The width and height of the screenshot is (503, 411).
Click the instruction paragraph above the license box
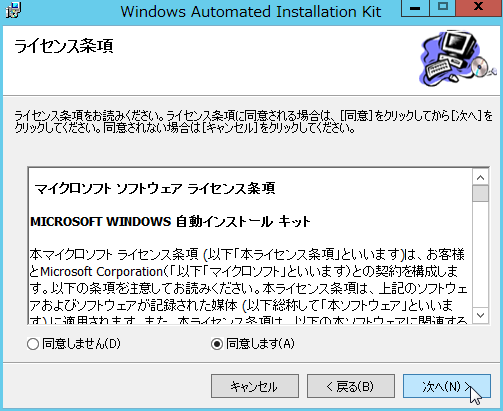click(x=253, y=122)
